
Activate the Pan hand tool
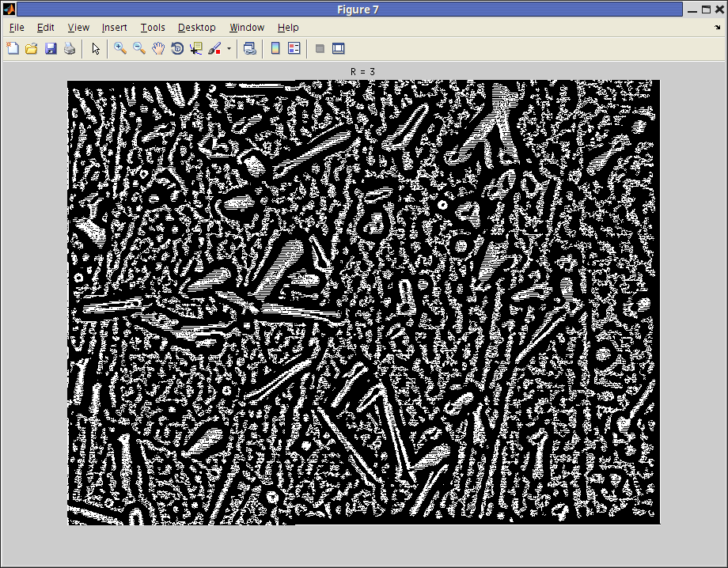(x=158, y=48)
